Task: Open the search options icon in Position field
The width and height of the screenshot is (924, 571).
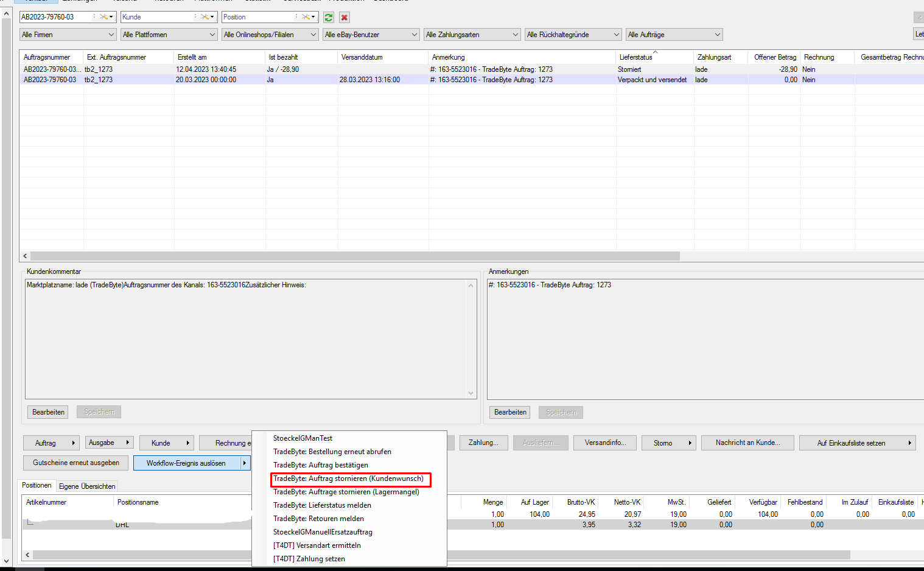Action: (309, 17)
